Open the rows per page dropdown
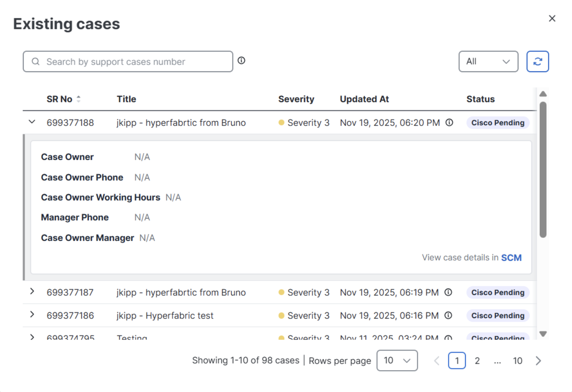The height and width of the screenshot is (392, 572). pyautogui.click(x=397, y=360)
